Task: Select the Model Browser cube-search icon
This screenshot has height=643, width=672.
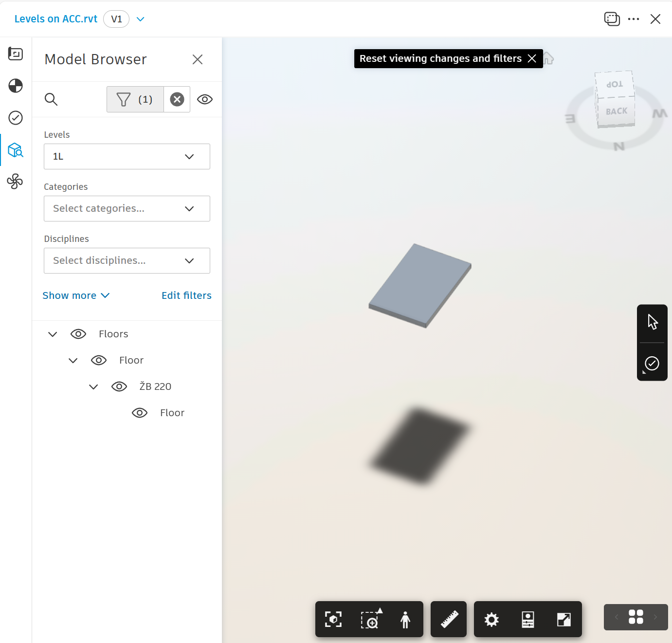Action: click(x=15, y=150)
